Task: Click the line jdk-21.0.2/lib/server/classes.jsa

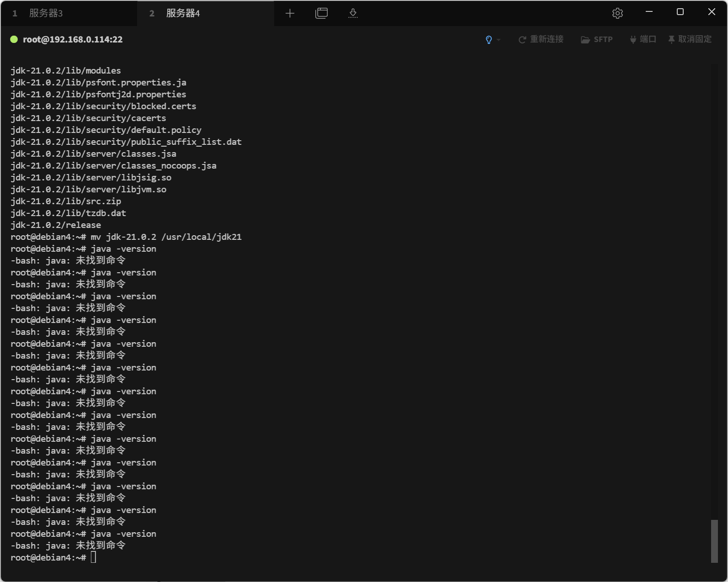Action: pos(93,153)
